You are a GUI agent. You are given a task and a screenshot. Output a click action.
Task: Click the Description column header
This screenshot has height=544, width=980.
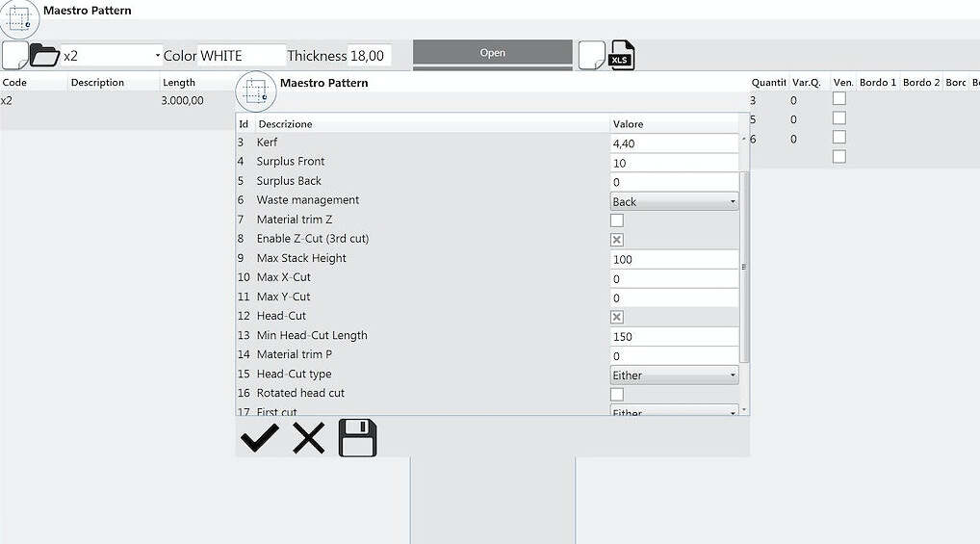[97, 83]
